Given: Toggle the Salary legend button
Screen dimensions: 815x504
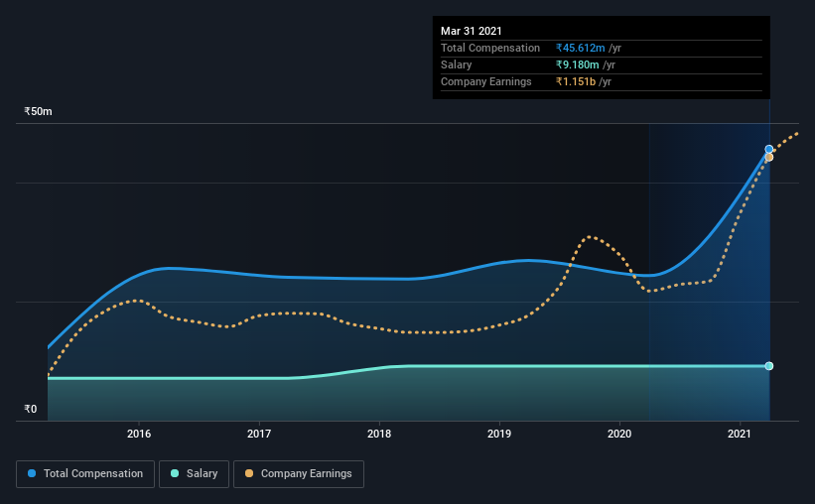Looking at the screenshot, I should (x=194, y=474).
